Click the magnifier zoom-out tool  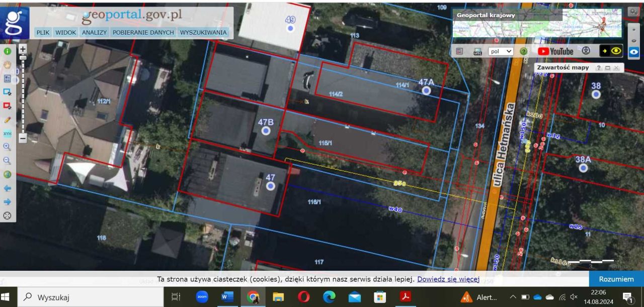[7, 161]
